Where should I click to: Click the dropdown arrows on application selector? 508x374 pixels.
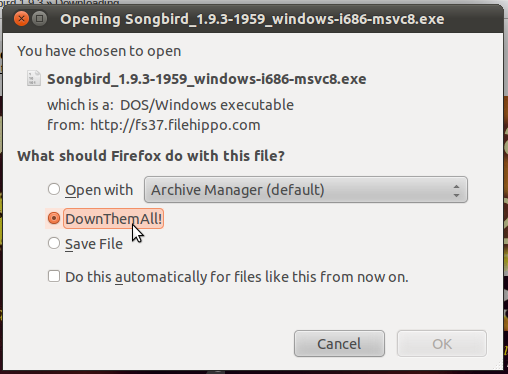click(x=456, y=191)
